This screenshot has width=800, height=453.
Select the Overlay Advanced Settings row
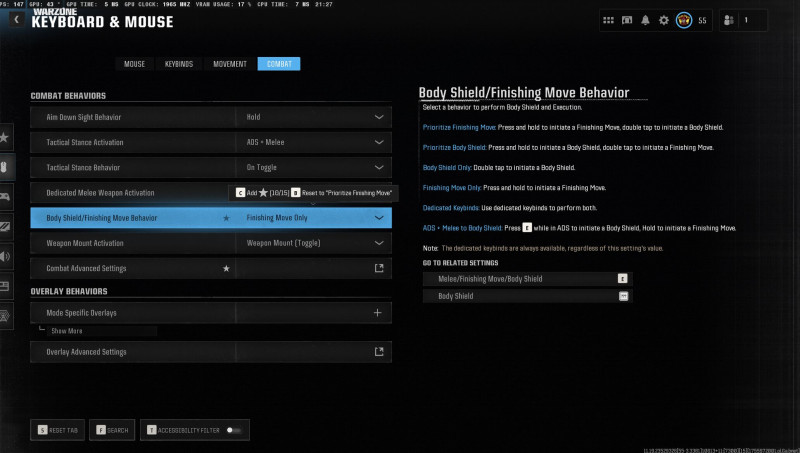coord(211,351)
